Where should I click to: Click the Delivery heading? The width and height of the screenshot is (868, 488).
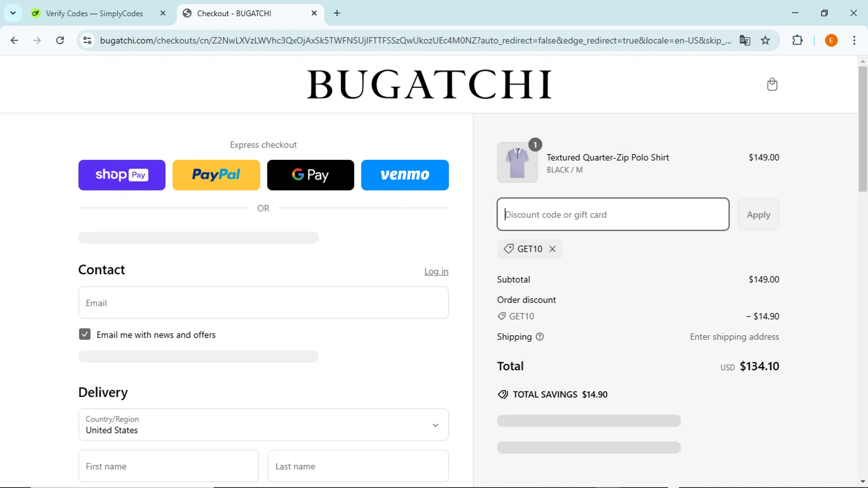[103, 392]
